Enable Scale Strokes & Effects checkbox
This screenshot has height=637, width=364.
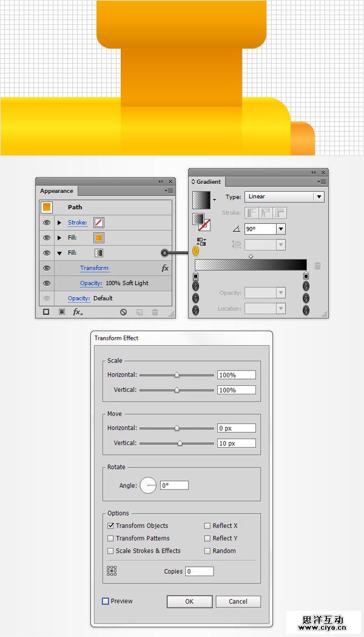coord(110,551)
